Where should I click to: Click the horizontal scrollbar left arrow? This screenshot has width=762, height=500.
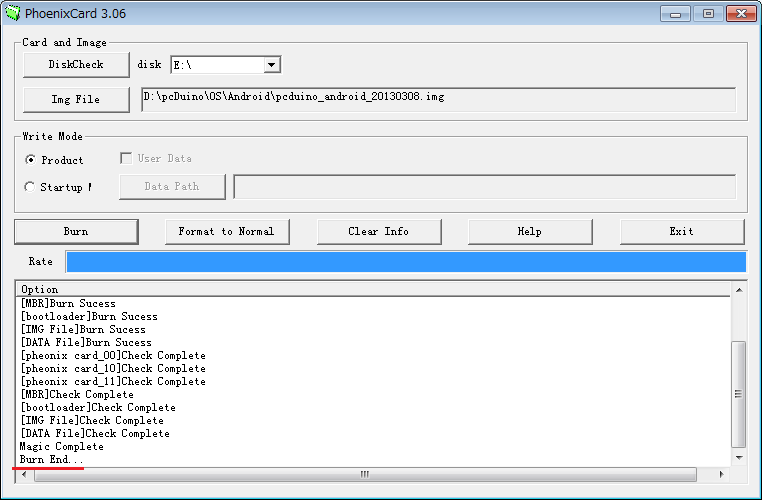(x=24, y=474)
